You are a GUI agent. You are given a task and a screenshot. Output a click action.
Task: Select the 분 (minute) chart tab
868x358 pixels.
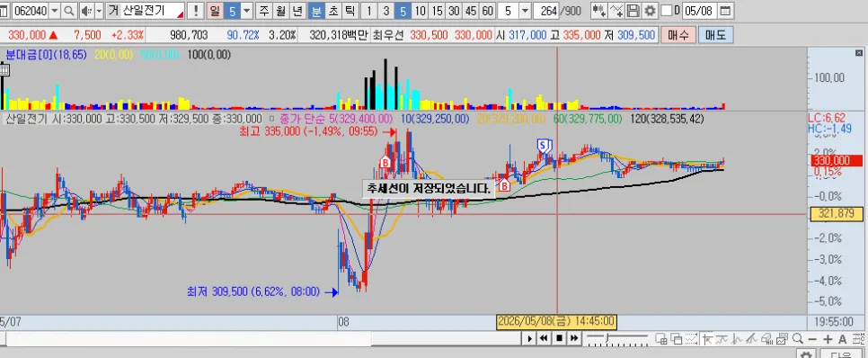click(316, 11)
